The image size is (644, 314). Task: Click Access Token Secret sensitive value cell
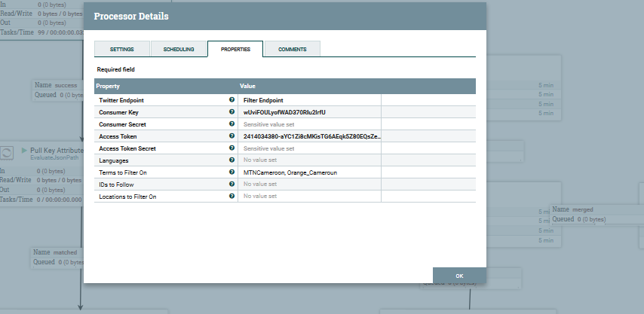(x=310, y=148)
